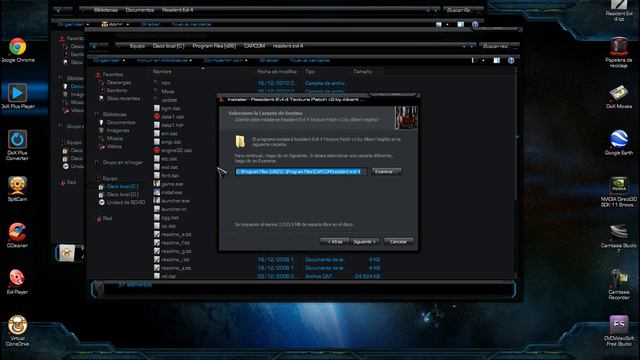This screenshot has height=360, width=640.
Task: Open Abrir dropdown in back Explorer window
Action: (115, 24)
